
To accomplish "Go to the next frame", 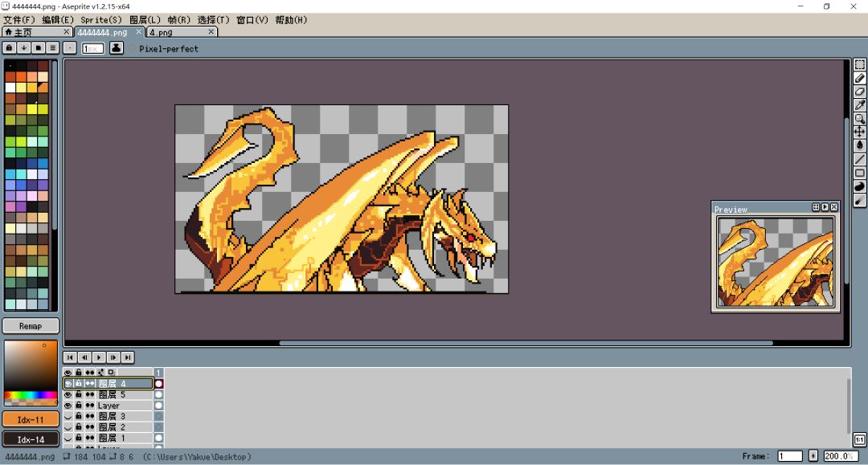I will [x=113, y=357].
